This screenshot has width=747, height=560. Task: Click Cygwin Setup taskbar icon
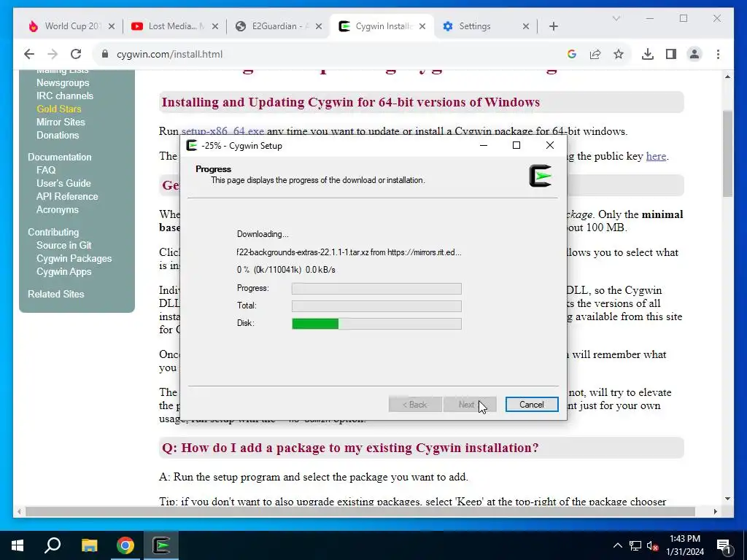(161, 545)
